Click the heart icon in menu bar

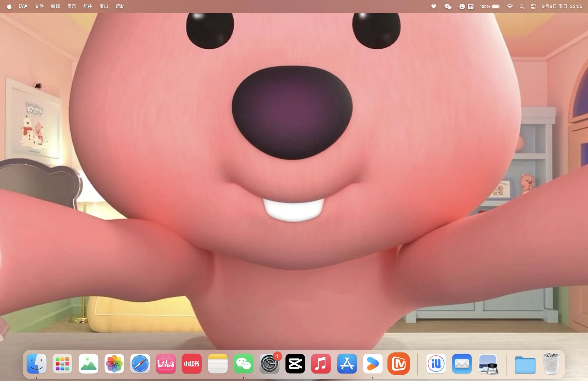[434, 6]
